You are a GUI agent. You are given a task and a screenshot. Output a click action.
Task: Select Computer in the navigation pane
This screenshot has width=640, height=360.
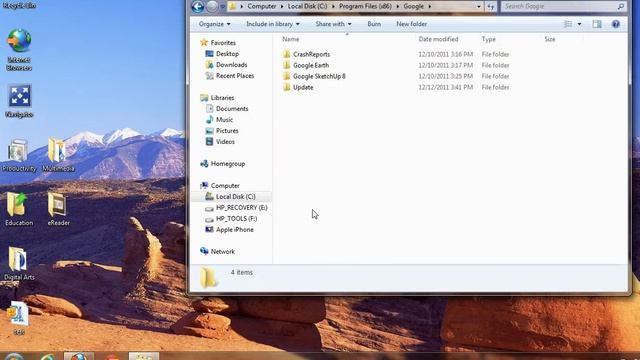(x=225, y=186)
